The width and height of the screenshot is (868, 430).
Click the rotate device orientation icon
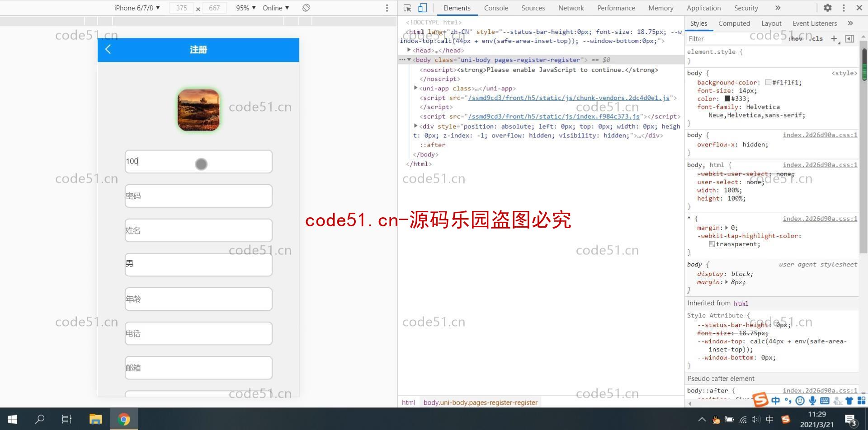tap(306, 8)
